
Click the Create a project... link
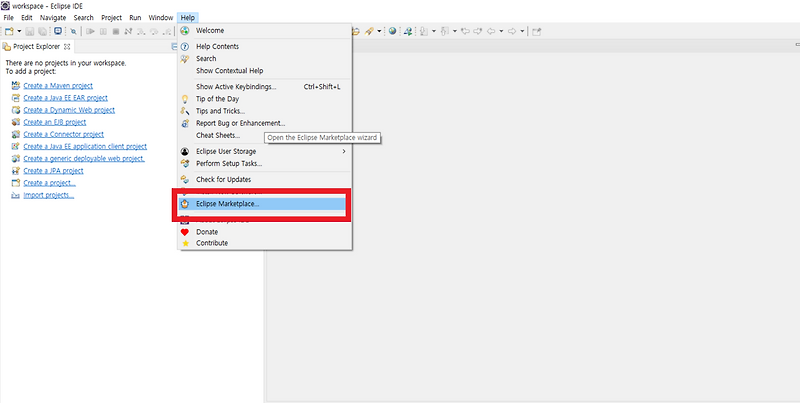point(49,183)
